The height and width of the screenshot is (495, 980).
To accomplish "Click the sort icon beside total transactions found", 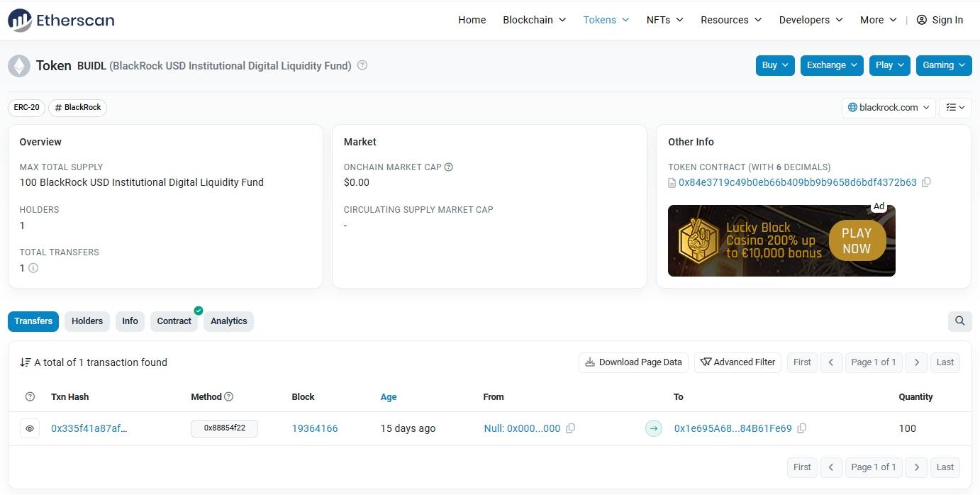I will tap(25, 362).
